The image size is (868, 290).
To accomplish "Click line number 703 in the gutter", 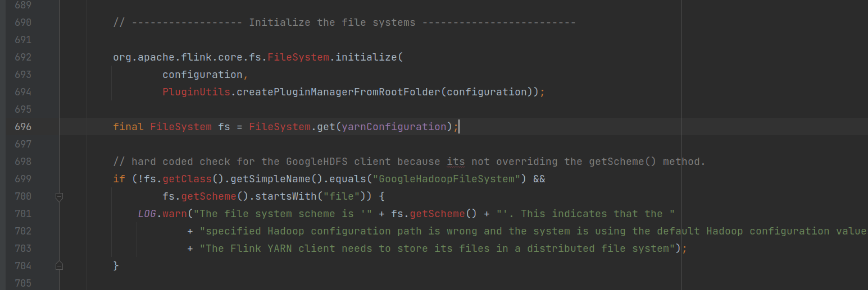I will [x=23, y=248].
